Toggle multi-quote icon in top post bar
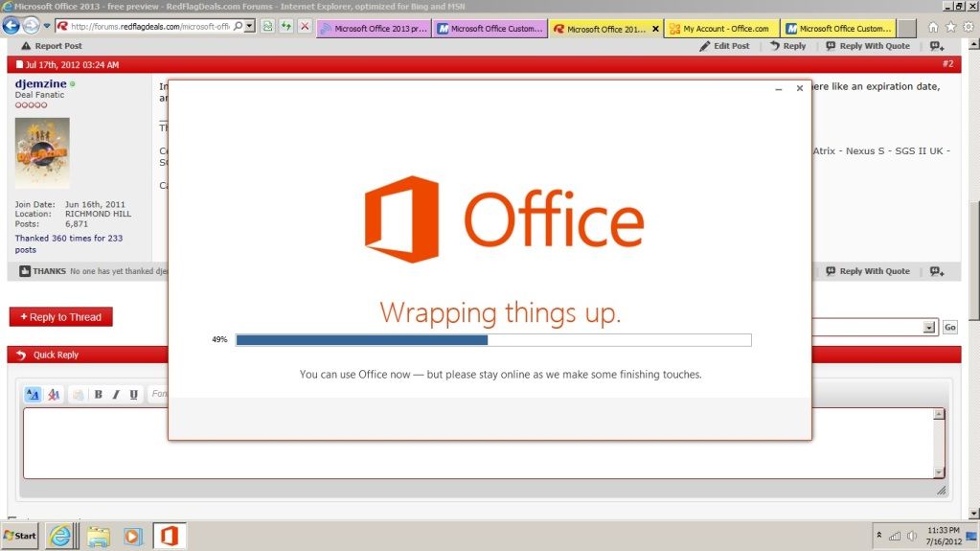Image resolution: width=980 pixels, height=551 pixels. click(x=937, y=46)
